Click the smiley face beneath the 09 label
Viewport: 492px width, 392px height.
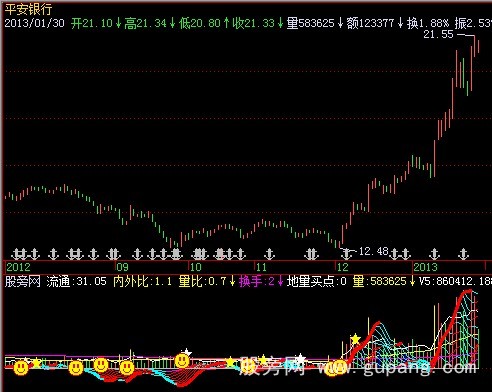[x=127, y=368]
